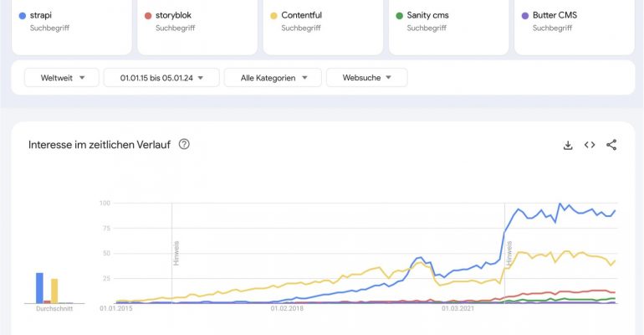The height and width of the screenshot is (335, 644).
Task: Open help icon next to chart title
Action: pyautogui.click(x=184, y=144)
